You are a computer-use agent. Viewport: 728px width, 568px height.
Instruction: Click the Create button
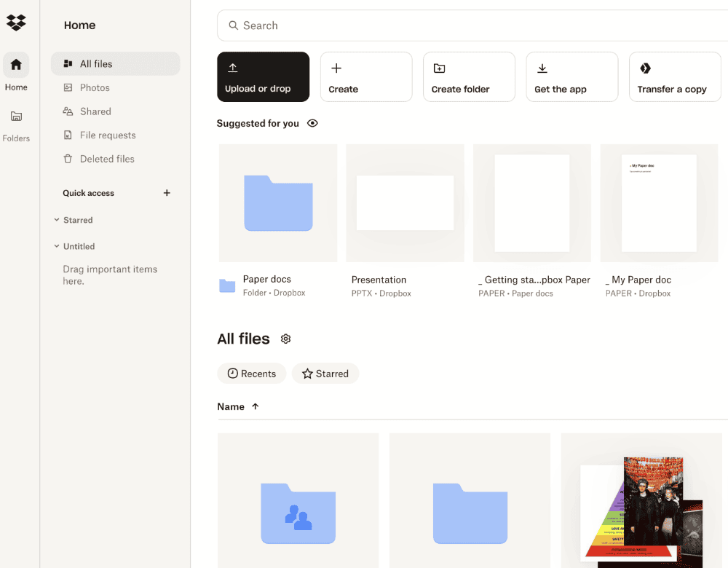point(366,76)
